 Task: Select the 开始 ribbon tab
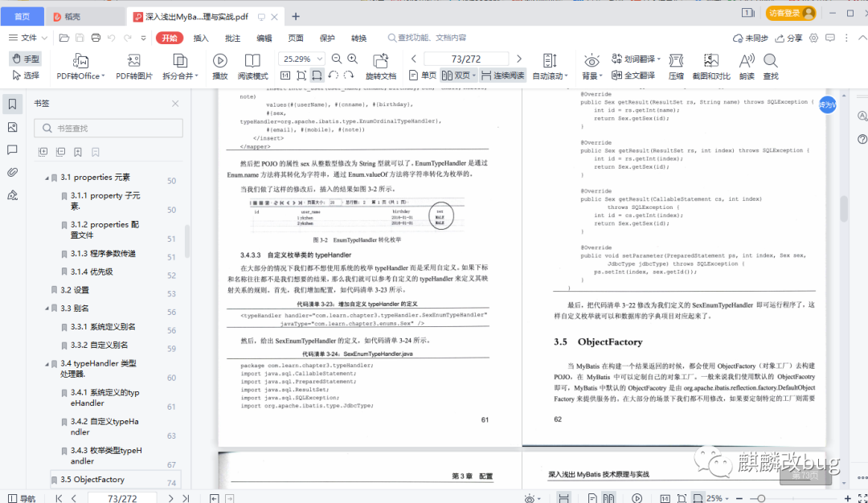pyautogui.click(x=170, y=38)
